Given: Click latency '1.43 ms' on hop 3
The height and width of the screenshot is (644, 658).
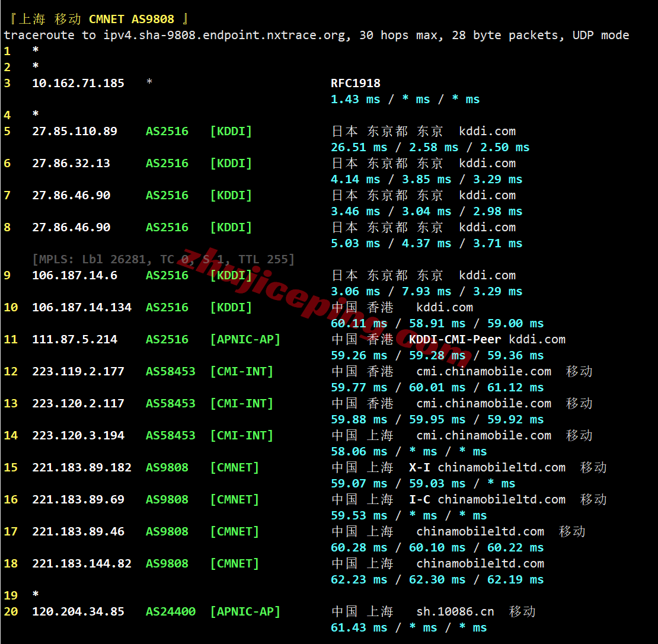Looking at the screenshot, I should point(356,99).
